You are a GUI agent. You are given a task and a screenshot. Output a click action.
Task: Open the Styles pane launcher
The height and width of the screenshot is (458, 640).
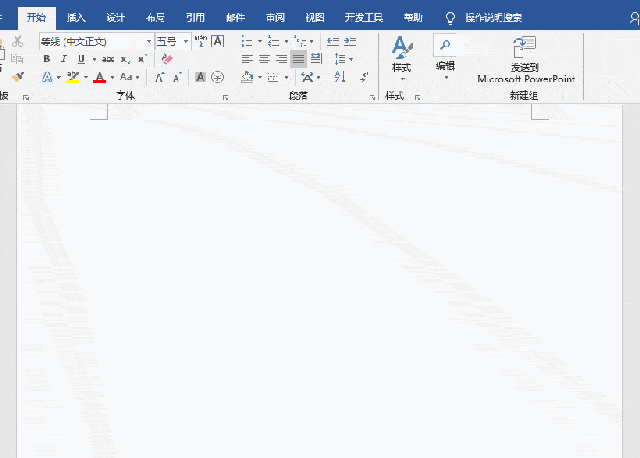[417, 98]
